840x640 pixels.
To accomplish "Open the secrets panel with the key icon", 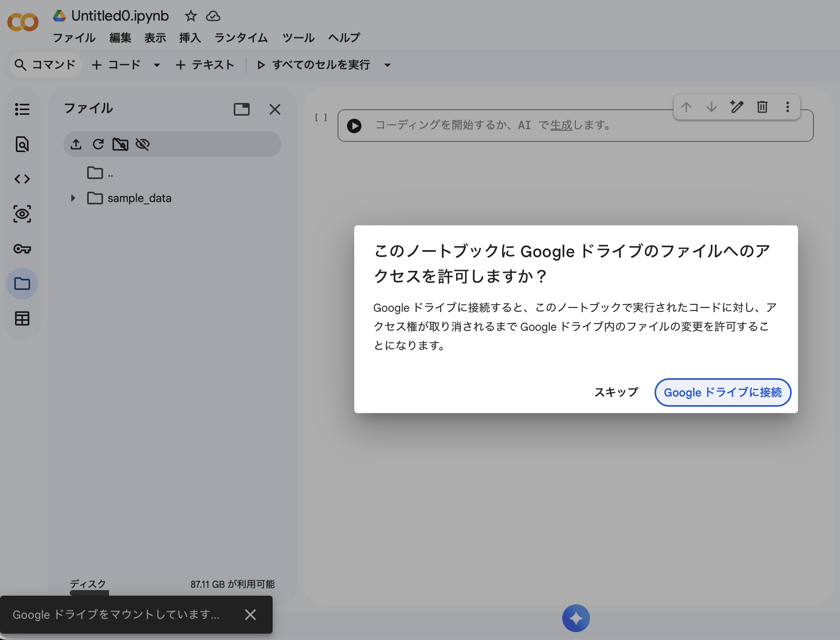I will [x=23, y=249].
